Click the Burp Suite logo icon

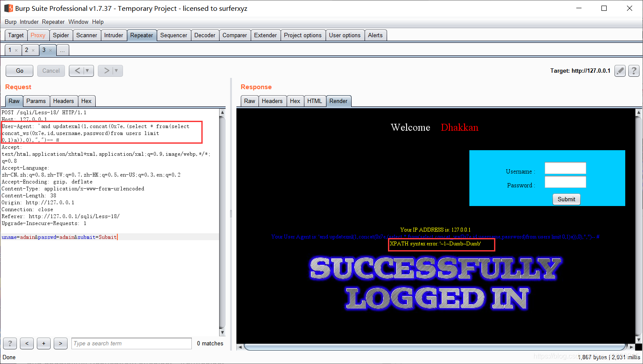8,8
